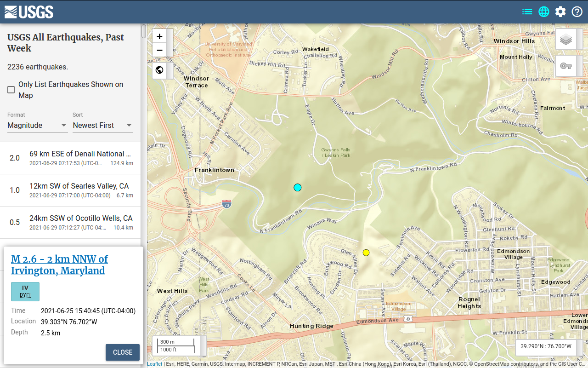
Task: Click the Wakefield map label
Action: point(316,49)
